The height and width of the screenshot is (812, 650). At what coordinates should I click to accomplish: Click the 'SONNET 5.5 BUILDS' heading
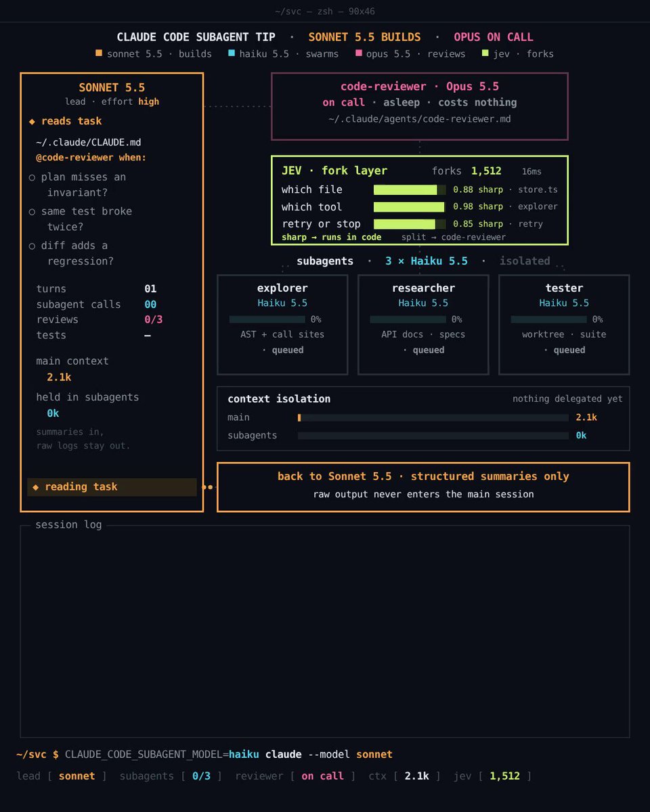click(x=364, y=37)
